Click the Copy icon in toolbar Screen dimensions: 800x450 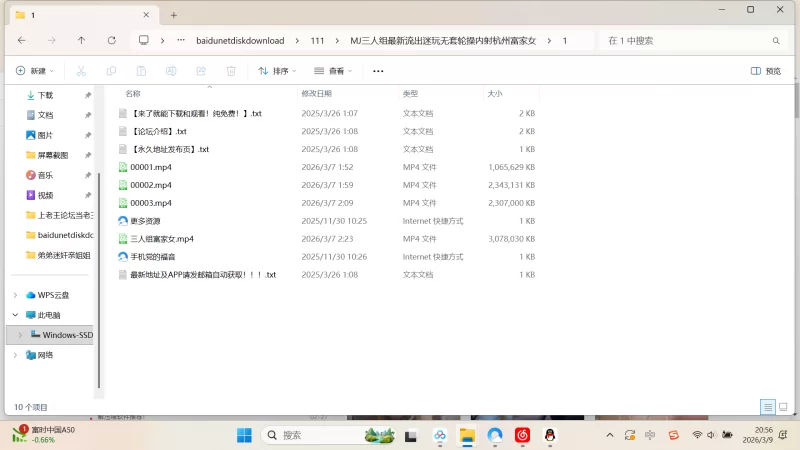pos(111,71)
